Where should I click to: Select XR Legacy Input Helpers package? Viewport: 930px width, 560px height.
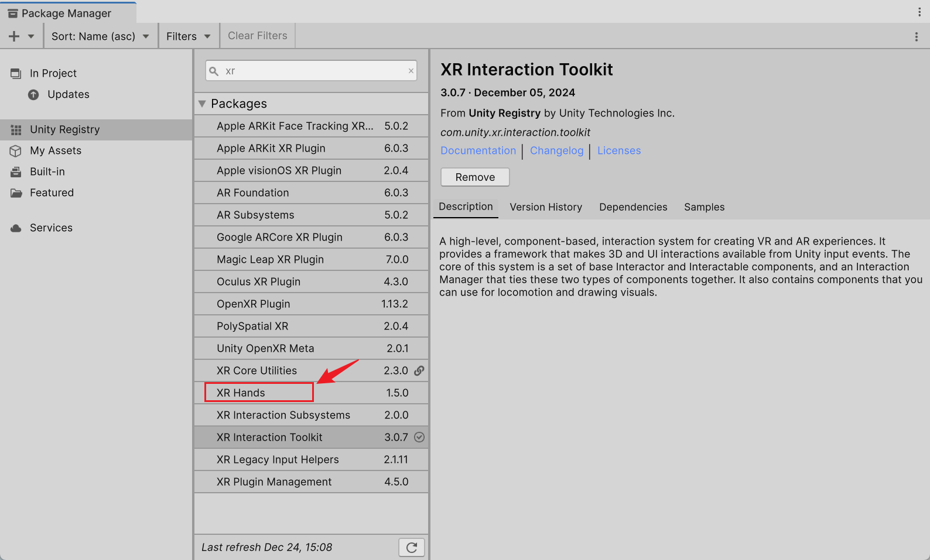(x=311, y=459)
